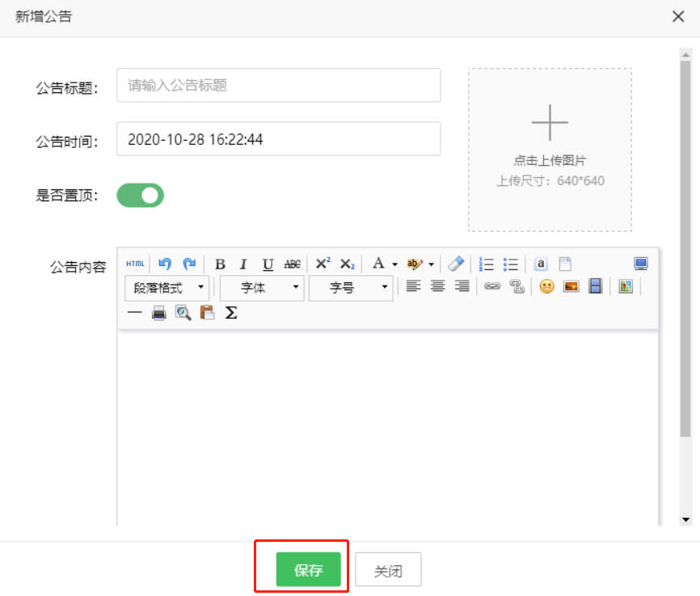Apply bold formatting in the editor
This screenshot has width=700, height=596.
pos(220,264)
